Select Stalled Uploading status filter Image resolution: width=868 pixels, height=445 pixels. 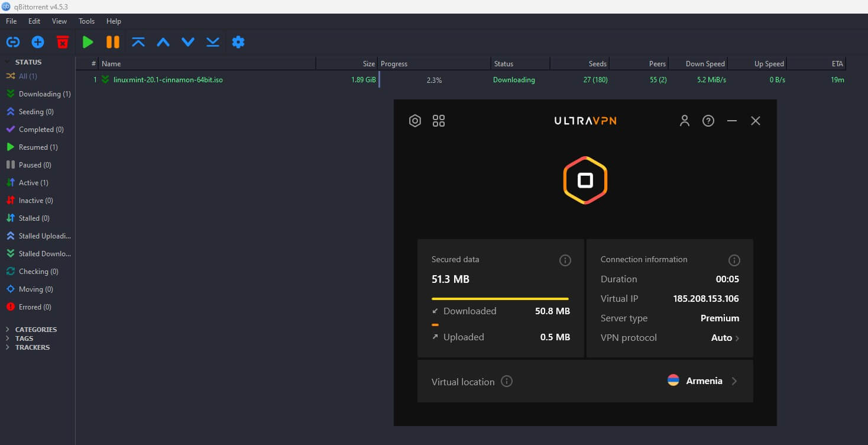tap(37, 236)
